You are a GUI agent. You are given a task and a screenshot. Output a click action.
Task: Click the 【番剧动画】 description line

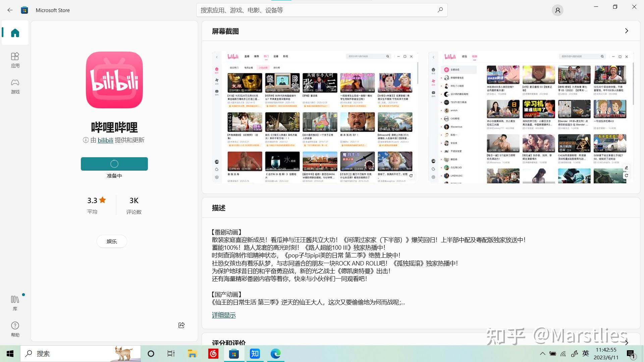pyautogui.click(x=227, y=232)
